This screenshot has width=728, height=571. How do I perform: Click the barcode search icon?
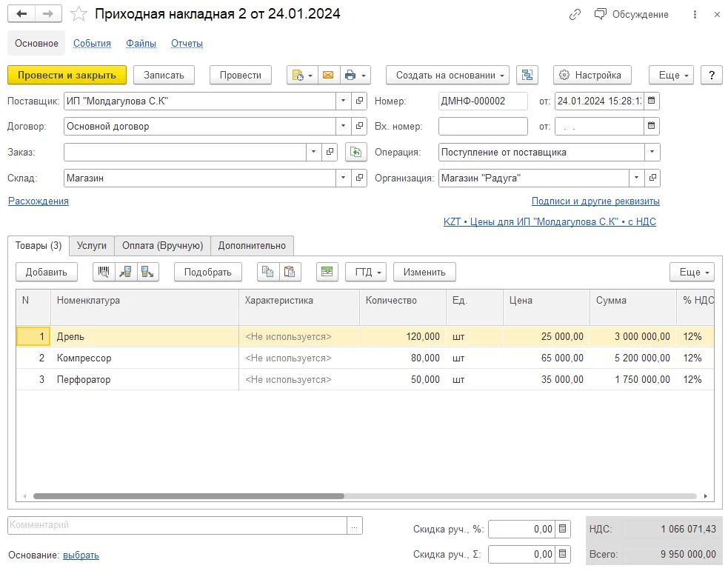(104, 272)
